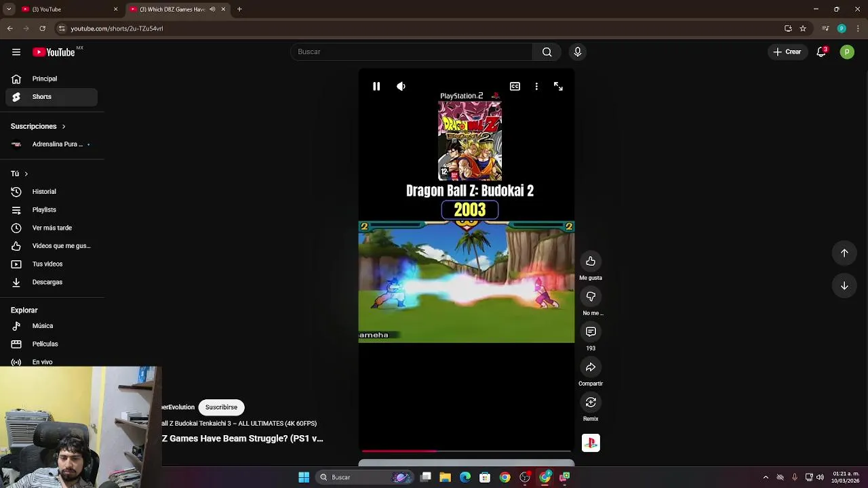Expand the Suscripciones section
This screenshot has height=488, width=868.
tap(38, 126)
